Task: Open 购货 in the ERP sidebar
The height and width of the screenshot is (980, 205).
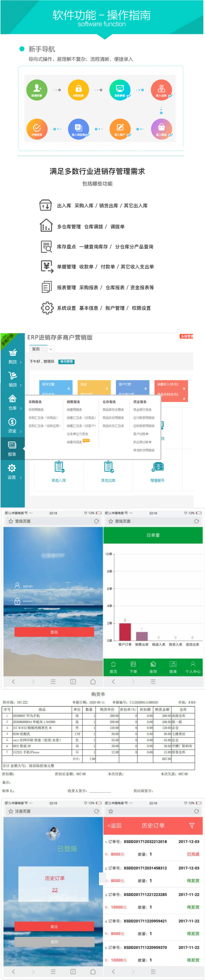Action: [x=13, y=357]
